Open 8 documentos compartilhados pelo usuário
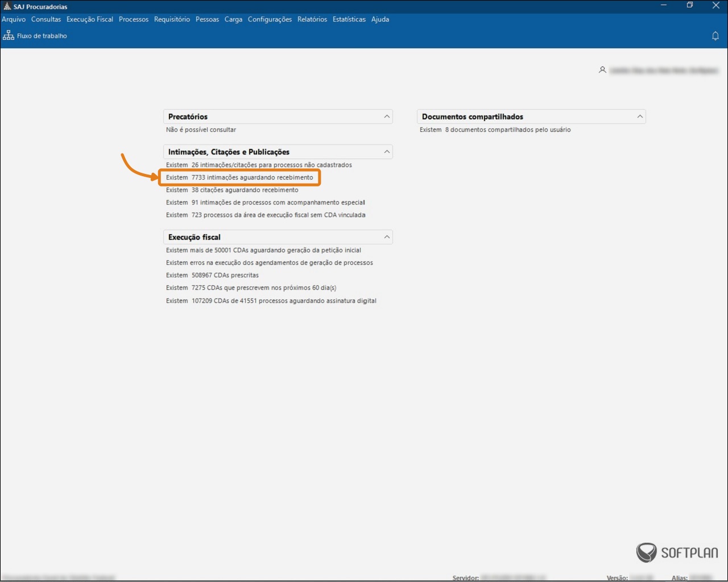The height and width of the screenshot is (582, 728). click(x=507, y=130)
